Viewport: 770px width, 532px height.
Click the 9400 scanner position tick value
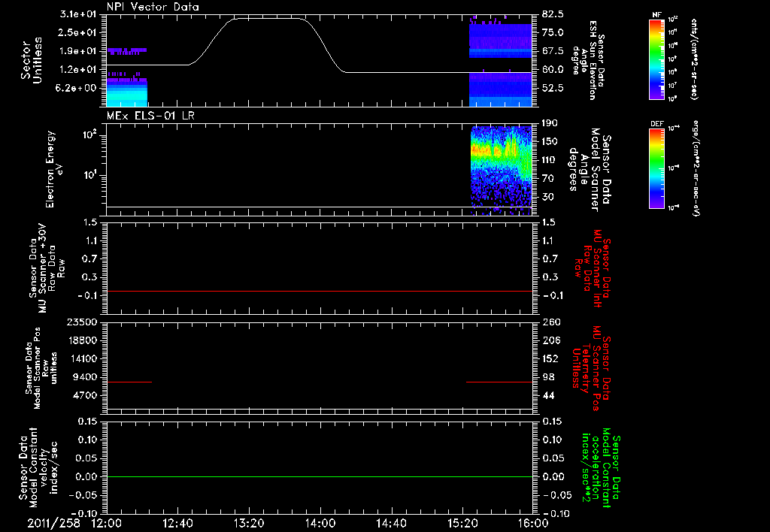click(84, 377)
